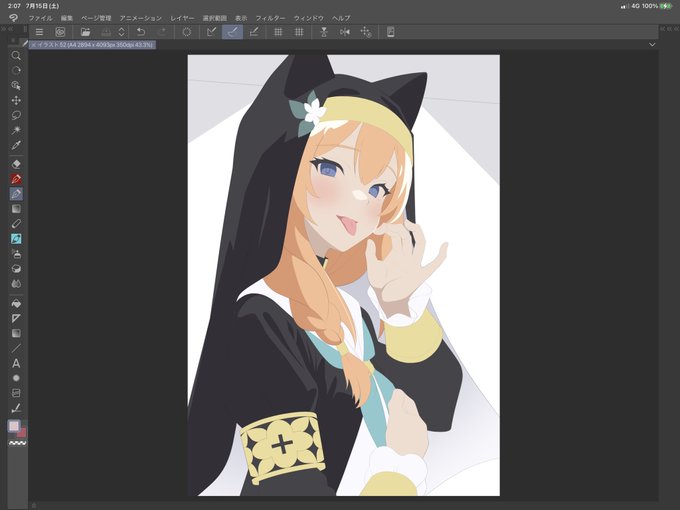
Task: Select the highlighted Pencil tool
Action: [16, 194]
